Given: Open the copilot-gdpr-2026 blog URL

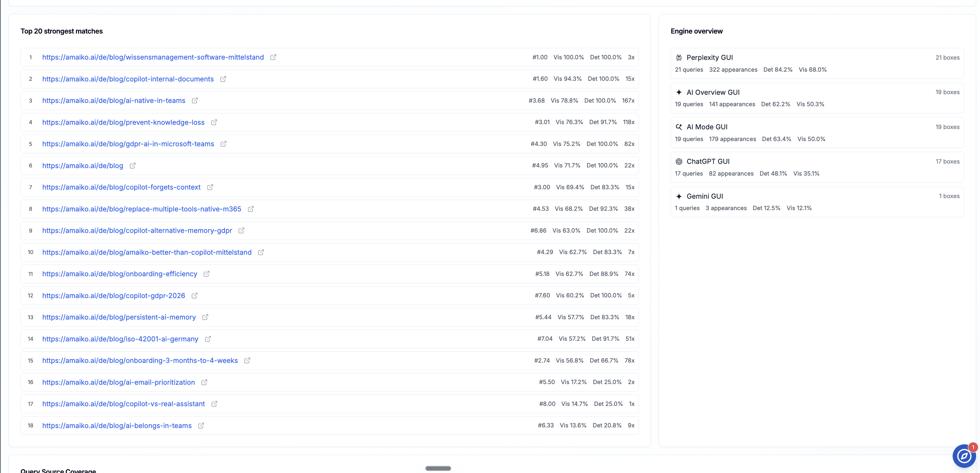Looking at the screenshot, I should (x=114, y=296).
